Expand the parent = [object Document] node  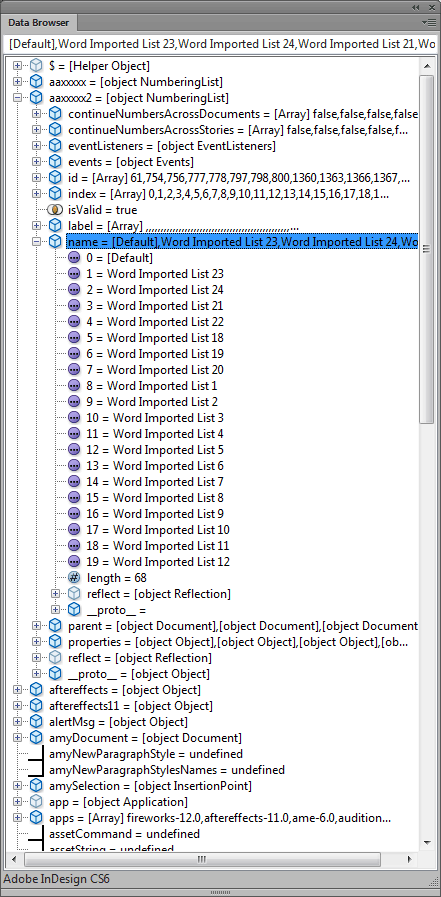pos(36,626)
